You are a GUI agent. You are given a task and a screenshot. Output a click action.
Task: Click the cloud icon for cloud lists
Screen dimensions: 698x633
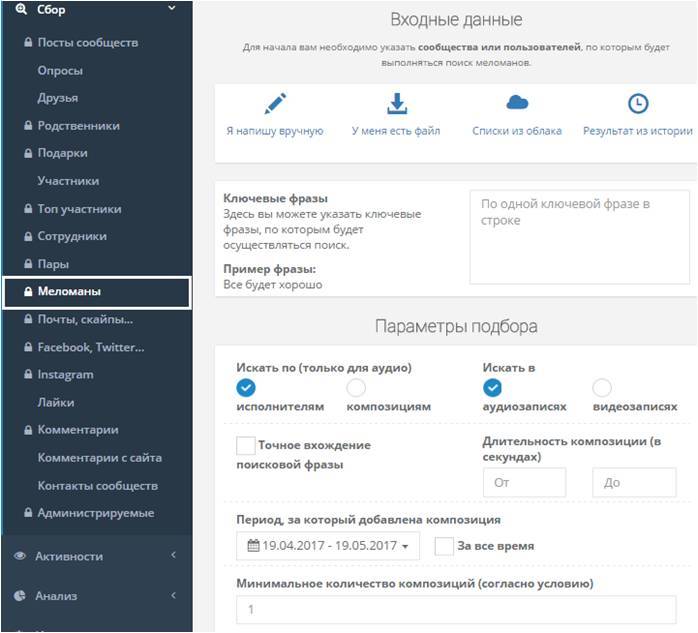click(517, 103)
